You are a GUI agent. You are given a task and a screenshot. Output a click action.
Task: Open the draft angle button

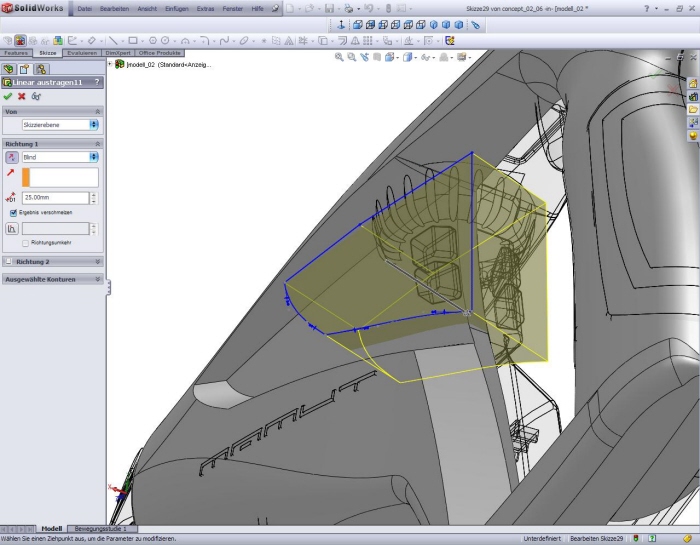click(12, 228)
